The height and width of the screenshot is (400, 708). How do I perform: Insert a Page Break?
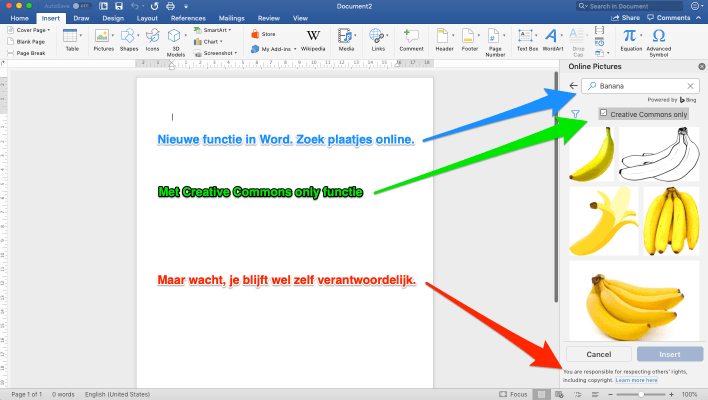[26, 53]
